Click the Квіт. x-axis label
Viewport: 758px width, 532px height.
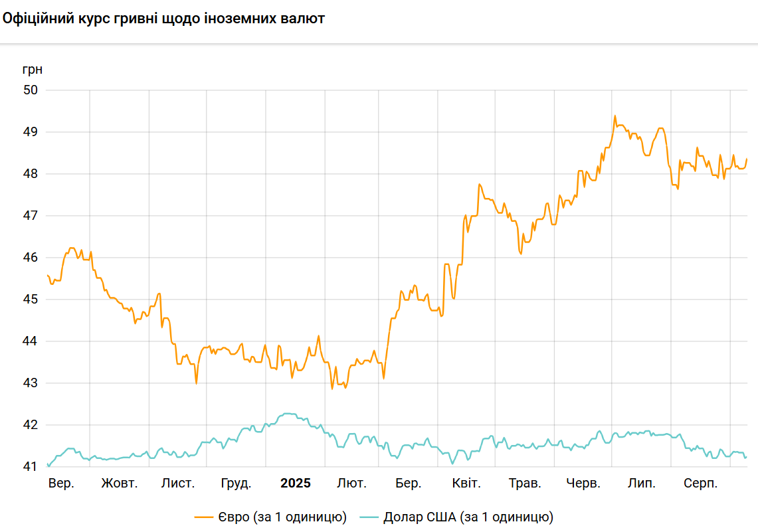coord(466,484)
